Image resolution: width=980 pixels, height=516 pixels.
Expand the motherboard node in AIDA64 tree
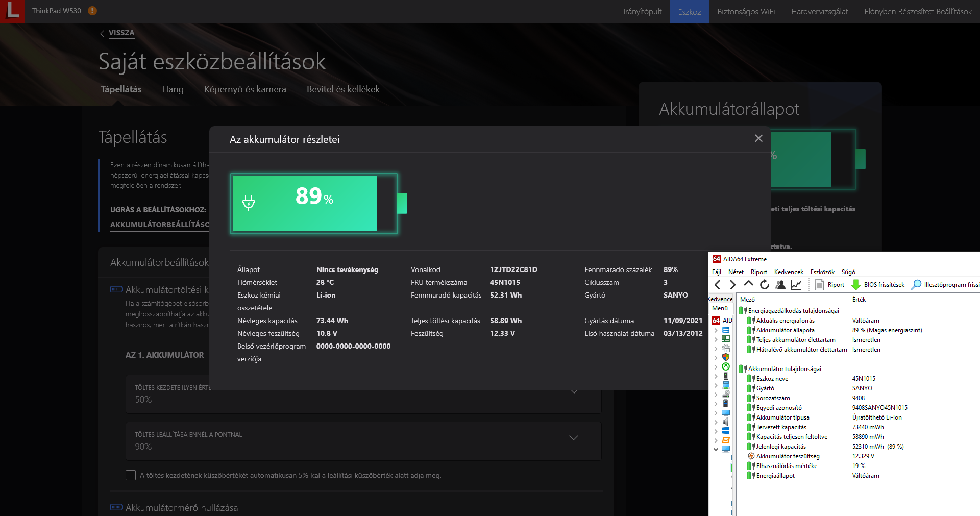(716, 339)
